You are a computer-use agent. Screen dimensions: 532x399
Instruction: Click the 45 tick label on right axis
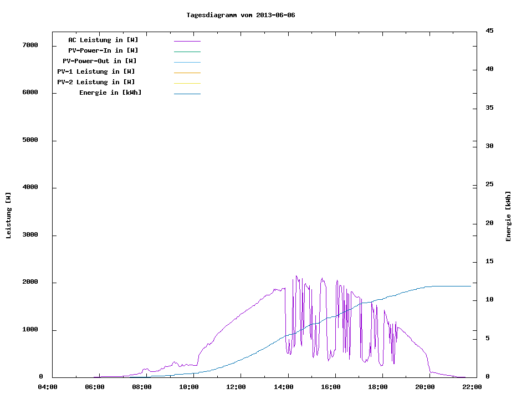tap(490, 30)
